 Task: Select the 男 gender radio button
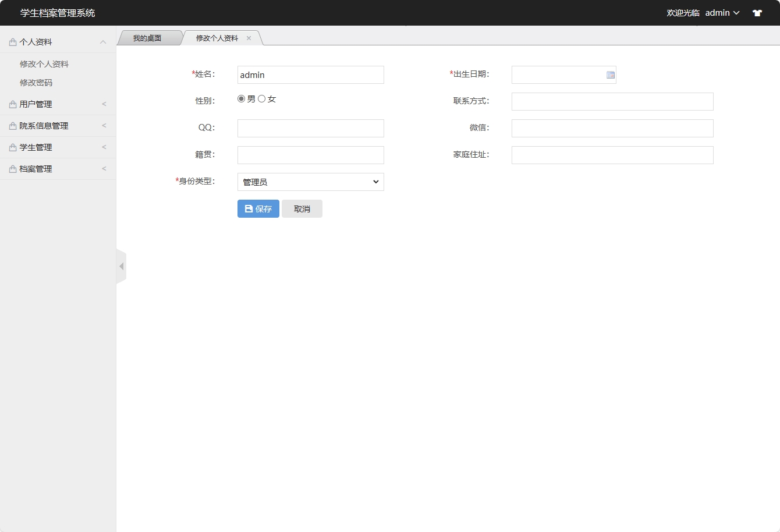(240, 98)
